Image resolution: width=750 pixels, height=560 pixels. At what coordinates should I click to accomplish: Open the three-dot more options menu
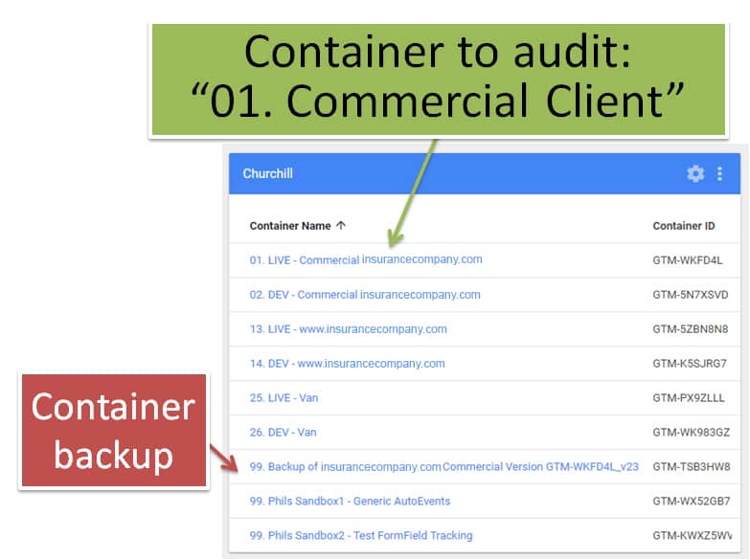[720, 173]
